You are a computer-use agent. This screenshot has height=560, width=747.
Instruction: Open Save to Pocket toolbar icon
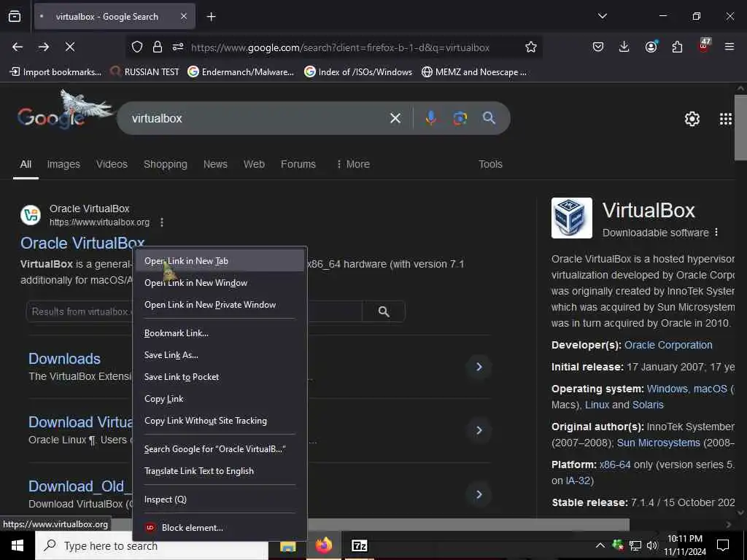tap(598, 47)
